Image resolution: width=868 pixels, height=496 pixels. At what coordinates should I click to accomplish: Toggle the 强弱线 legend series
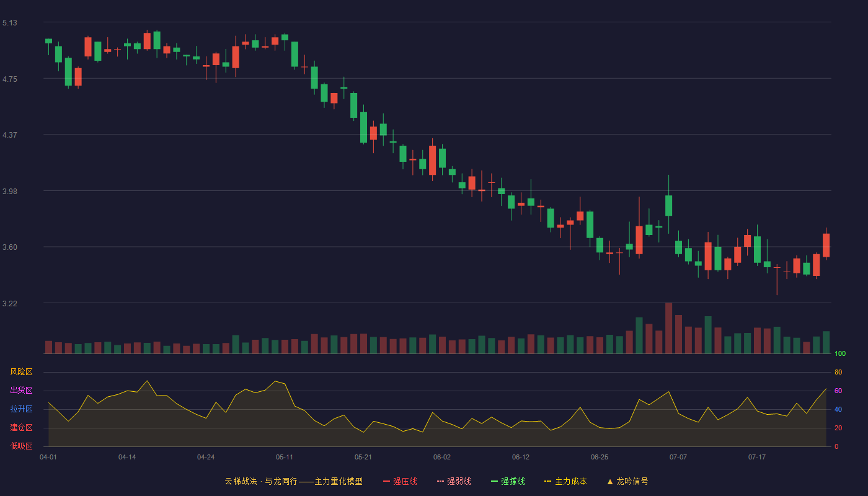coord(454,481)
